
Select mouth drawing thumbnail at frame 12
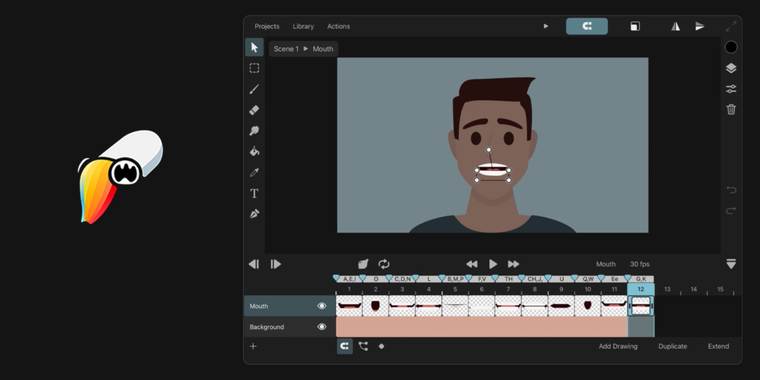tap(641, 306)
